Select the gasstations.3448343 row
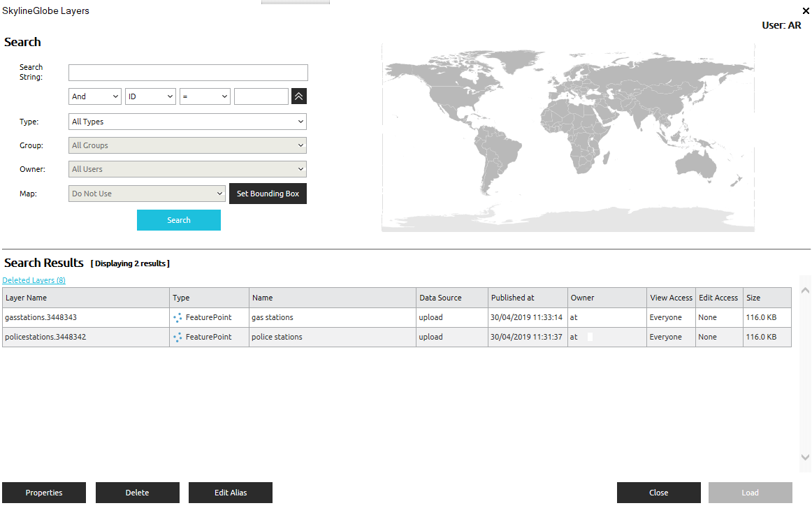Screen dimensions: 812x508 [x=84, y=317]
